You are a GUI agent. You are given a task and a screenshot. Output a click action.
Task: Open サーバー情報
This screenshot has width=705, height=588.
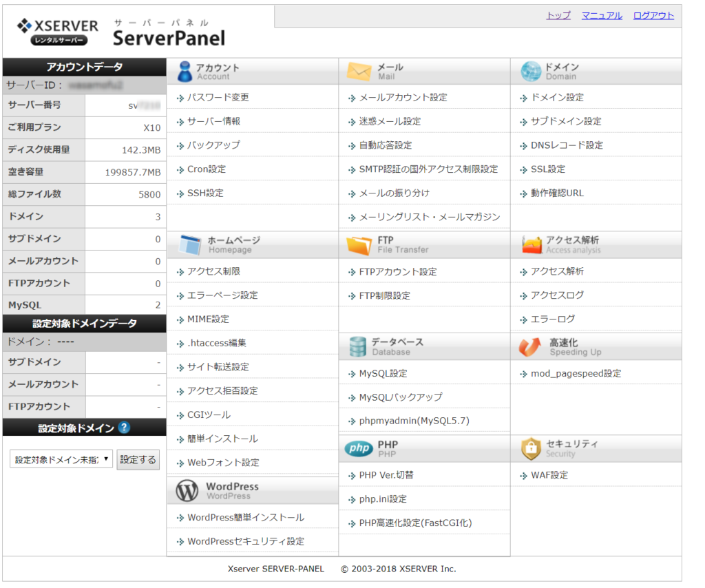pos(214,121)
